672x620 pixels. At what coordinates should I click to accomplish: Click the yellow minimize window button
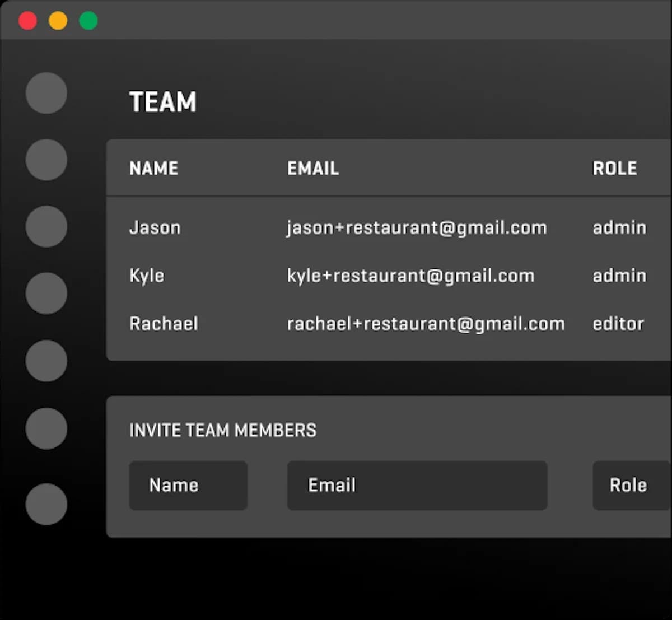pos(58,21)
